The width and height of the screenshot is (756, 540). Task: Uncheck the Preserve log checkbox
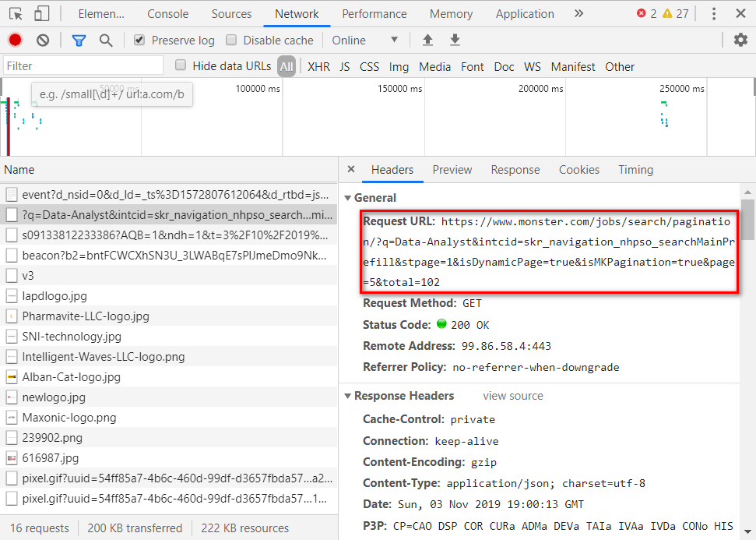139,40
